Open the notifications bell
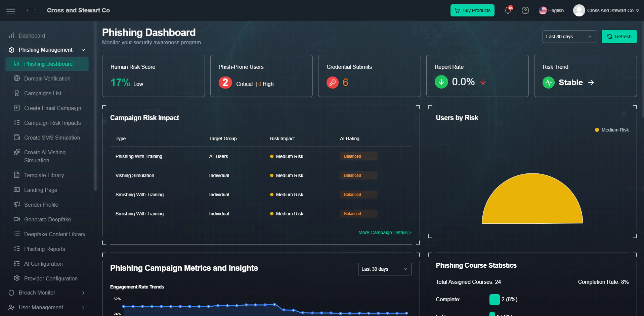The image size is (644, 316). click(508, 10)
